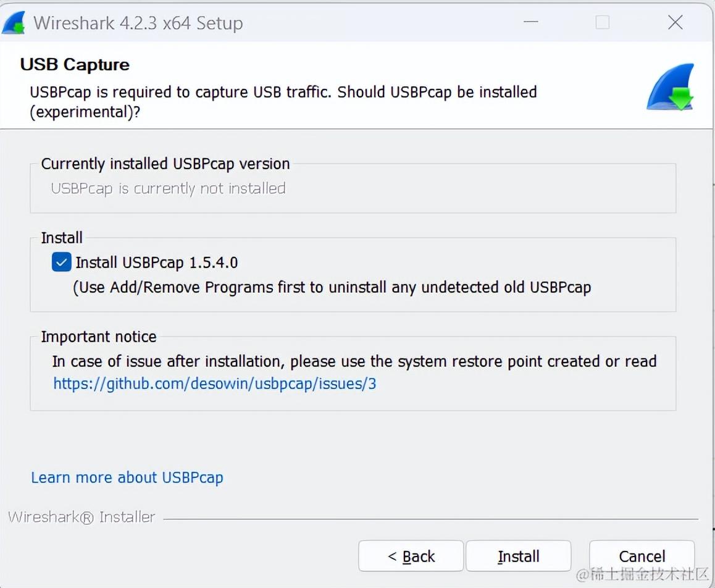Click the 'In case of issue after installation' text
The image size is (715, 588).
[354, 361]
